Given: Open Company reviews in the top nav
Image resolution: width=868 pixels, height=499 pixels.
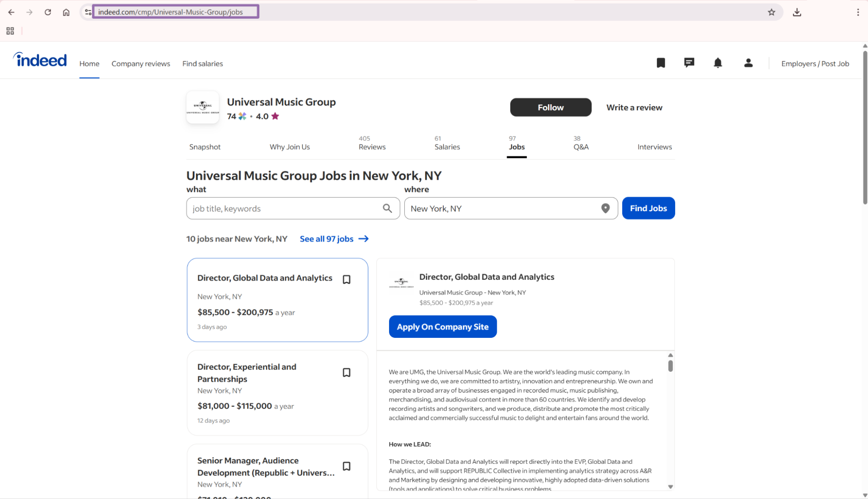Looking at the screenshot, I should pyautogui.click(x=141, y=63).
